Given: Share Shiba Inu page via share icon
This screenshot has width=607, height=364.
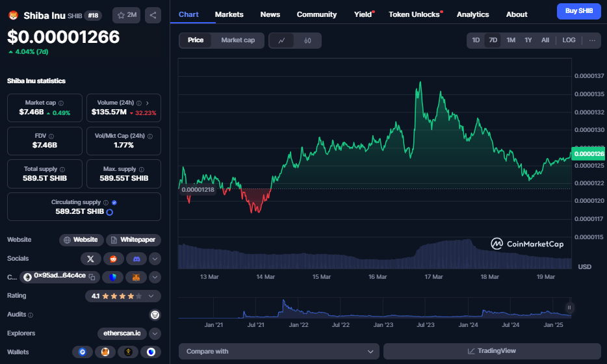Looking at the screenshot, I should coord(153,15).
